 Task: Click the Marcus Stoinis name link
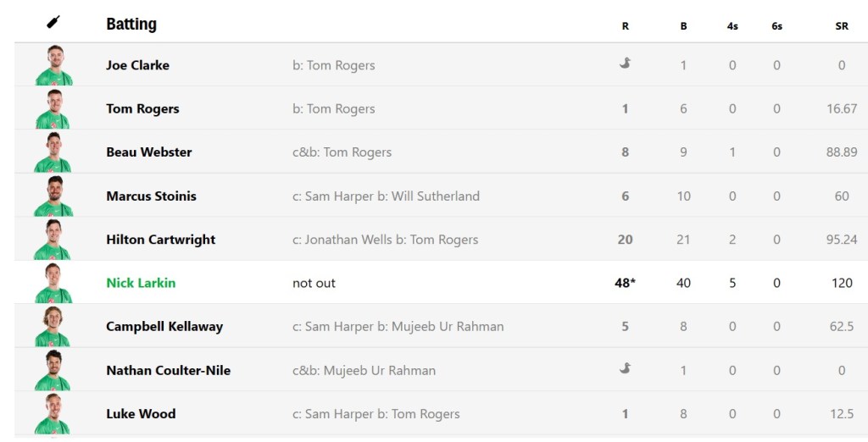pyautogui.click(x=151, y=196)
